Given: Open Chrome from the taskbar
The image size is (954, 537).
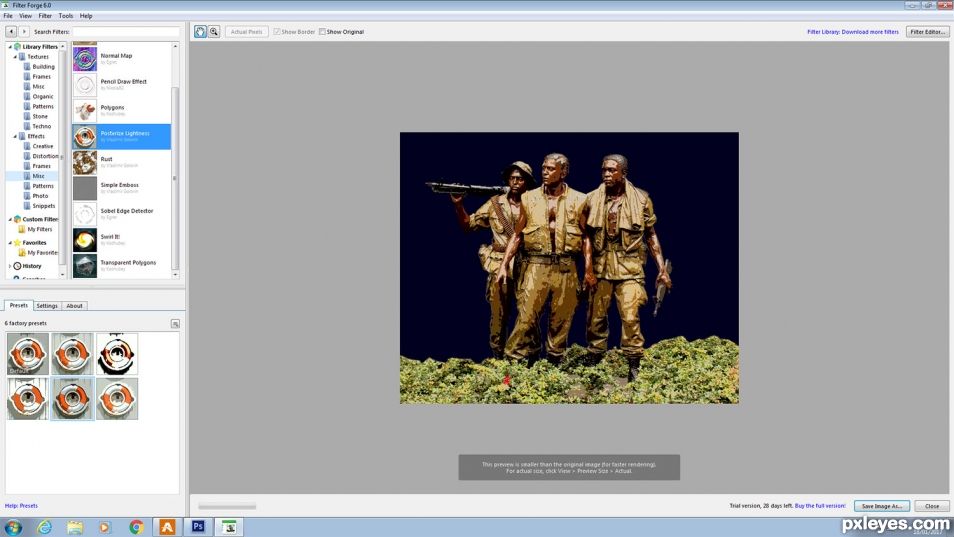Looking at the screenshot, I should click(136, 527).
